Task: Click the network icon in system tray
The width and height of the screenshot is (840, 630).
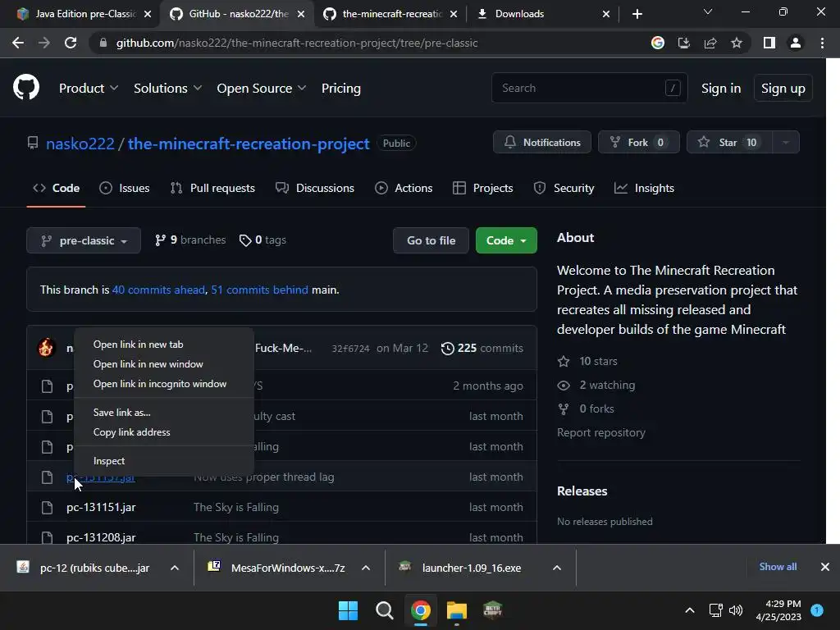Action: pos(715,610)
